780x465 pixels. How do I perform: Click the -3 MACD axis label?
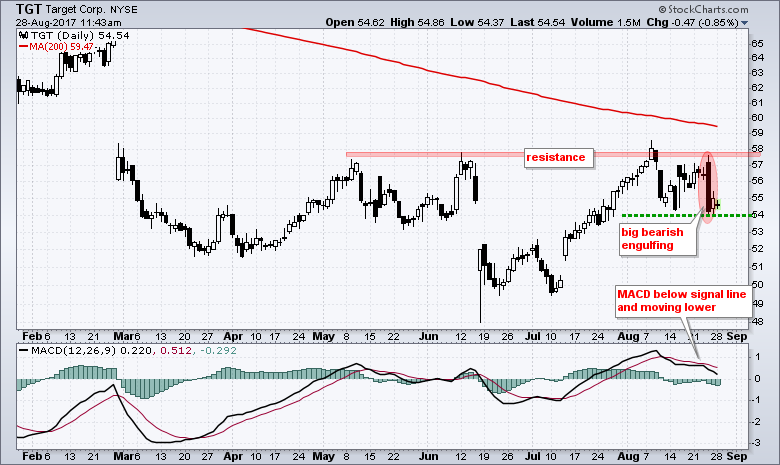point(756,443)
